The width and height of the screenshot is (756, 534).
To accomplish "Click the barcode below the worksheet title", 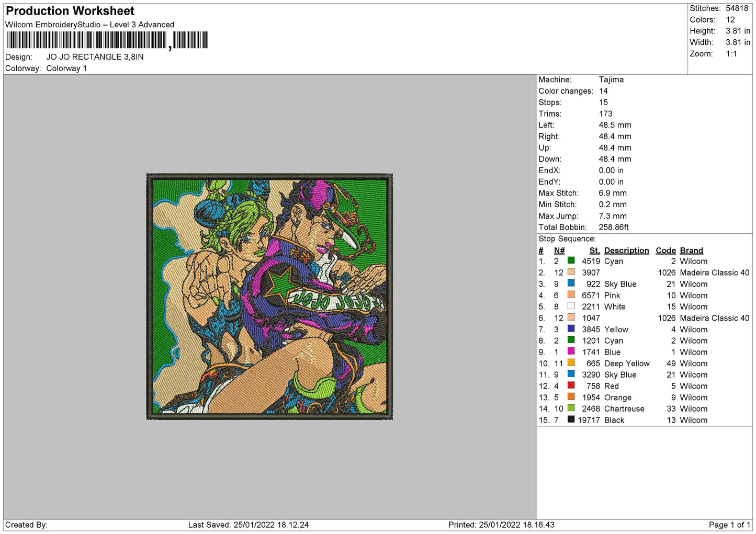I will (108, 40).
